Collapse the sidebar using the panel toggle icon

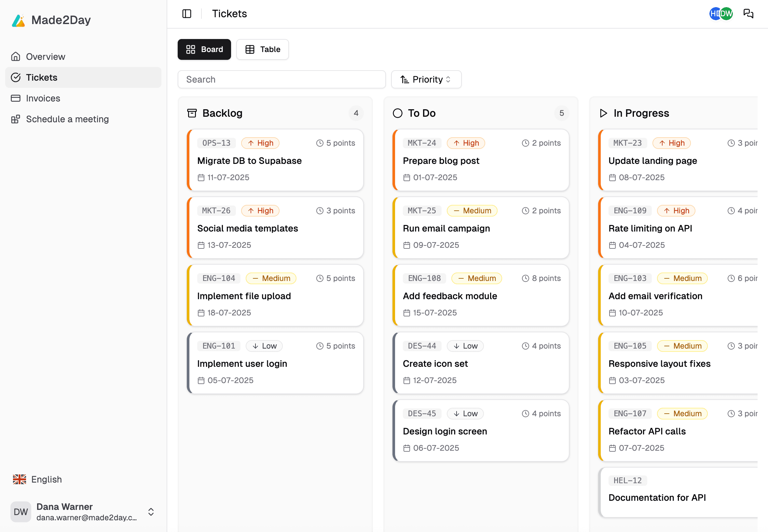pos(186,14)
